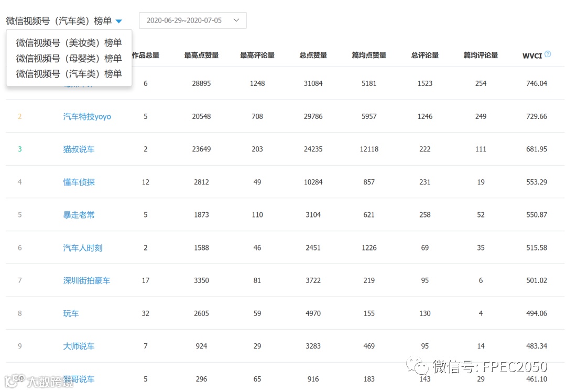The height and width of the screenshot is (392, 566).
Task: Click rank number 3 in green
Action: click(20, 149)
